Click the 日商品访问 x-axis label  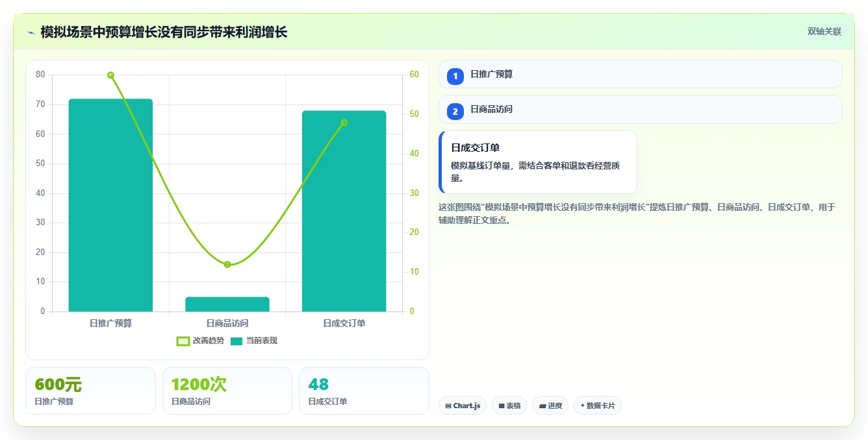pyautogui.click(x=227, y=323)
